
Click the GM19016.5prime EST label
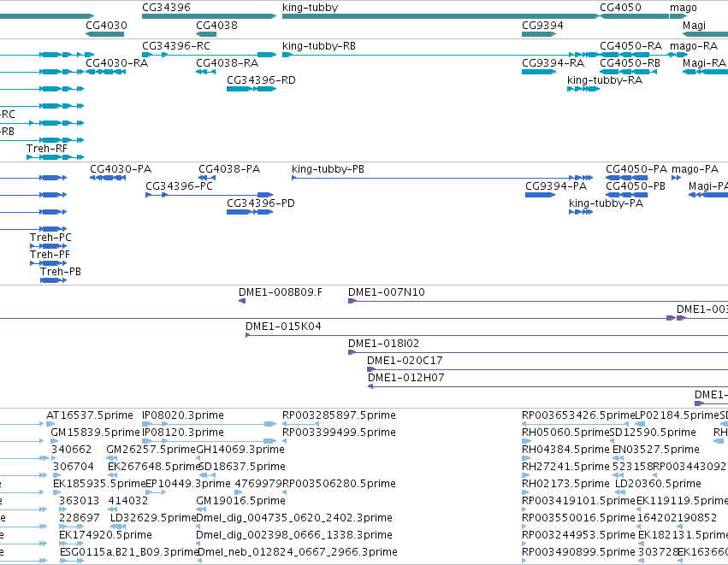240,502
